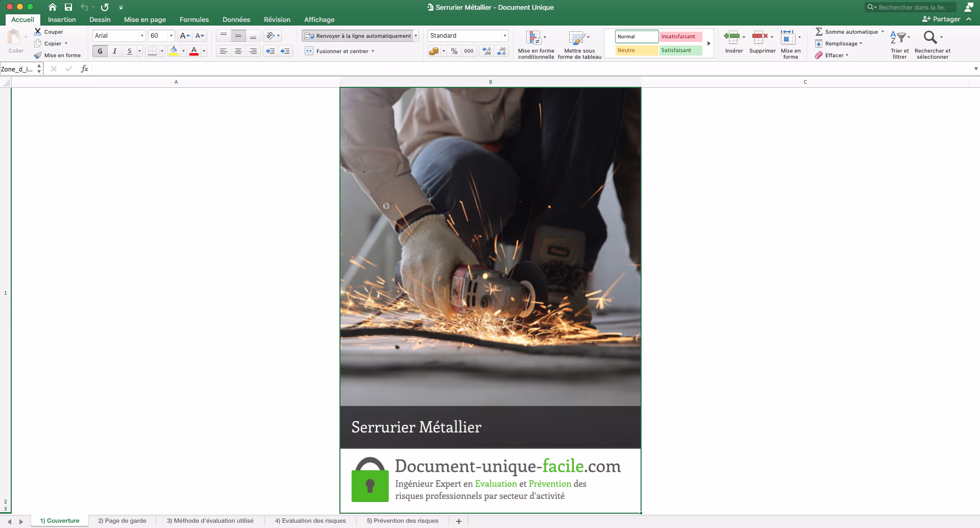Open the font size 60 dropdown

171,36
